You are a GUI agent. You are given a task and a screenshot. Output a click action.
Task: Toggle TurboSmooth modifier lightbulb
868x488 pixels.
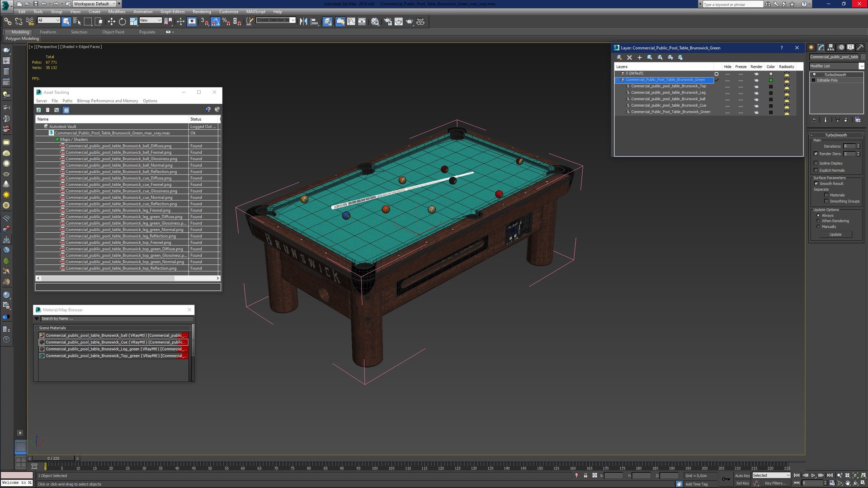tap(814, 75)
